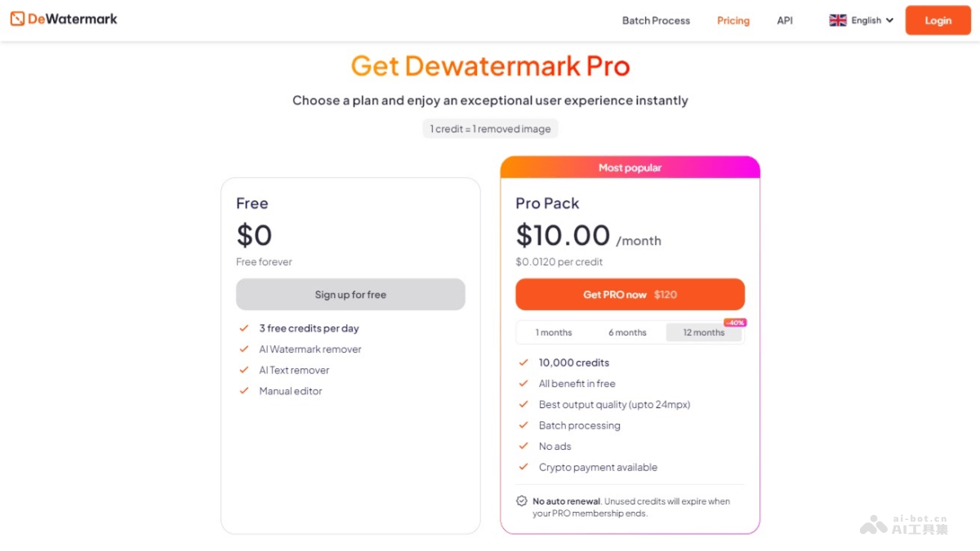Select the Pricing menu item
Viewport: 980px width, 551px height.
point(733,20)
